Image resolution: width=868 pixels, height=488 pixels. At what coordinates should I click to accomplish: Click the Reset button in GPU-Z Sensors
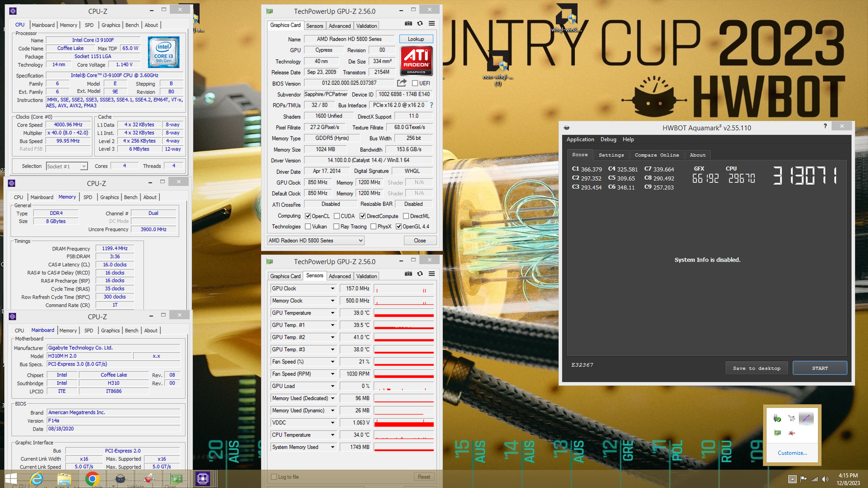coord(424,477)
